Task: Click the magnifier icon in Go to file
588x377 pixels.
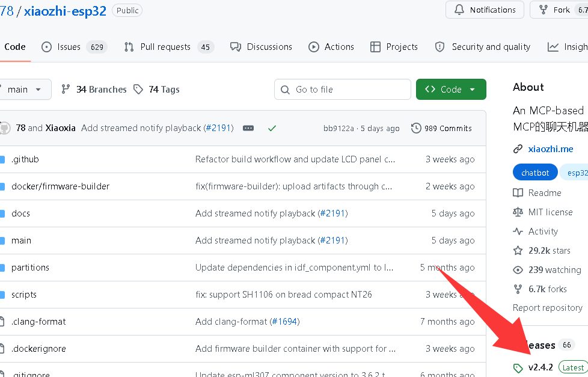Action: 285,90
